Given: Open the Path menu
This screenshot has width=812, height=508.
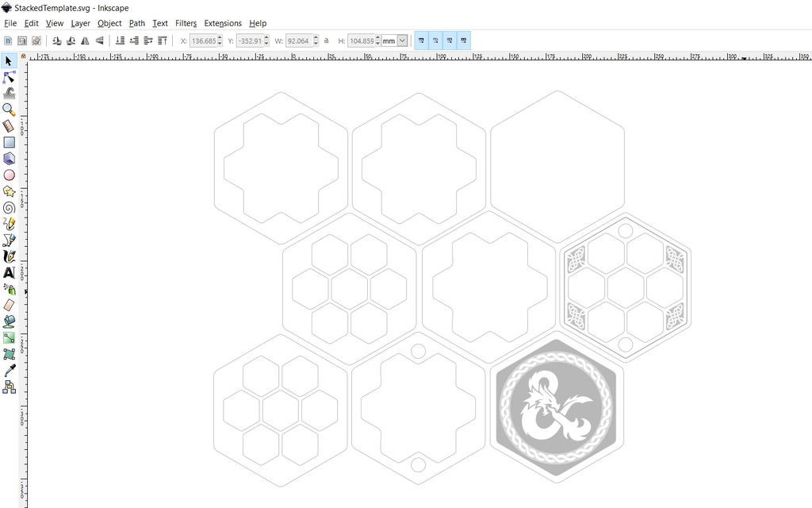Looking at the screenshot, I should tap(136, 23).
